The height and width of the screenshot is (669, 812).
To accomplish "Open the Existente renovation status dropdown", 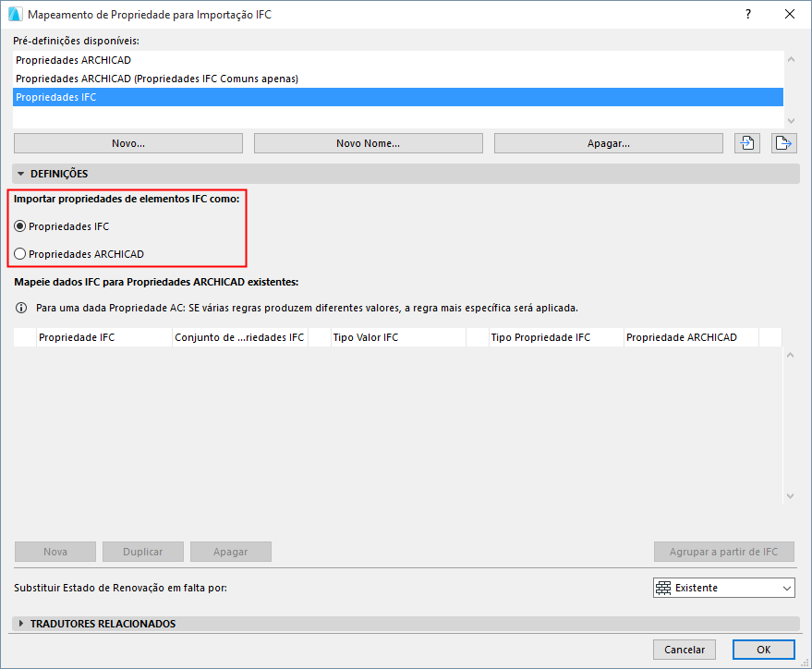I will pos(724,588).
